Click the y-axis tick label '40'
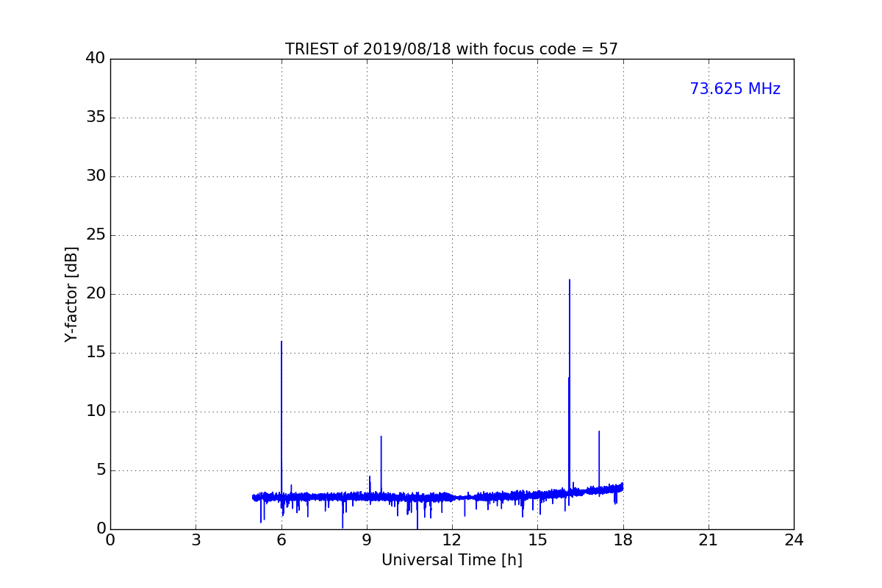882x588 pixels. tap(96, 59)
